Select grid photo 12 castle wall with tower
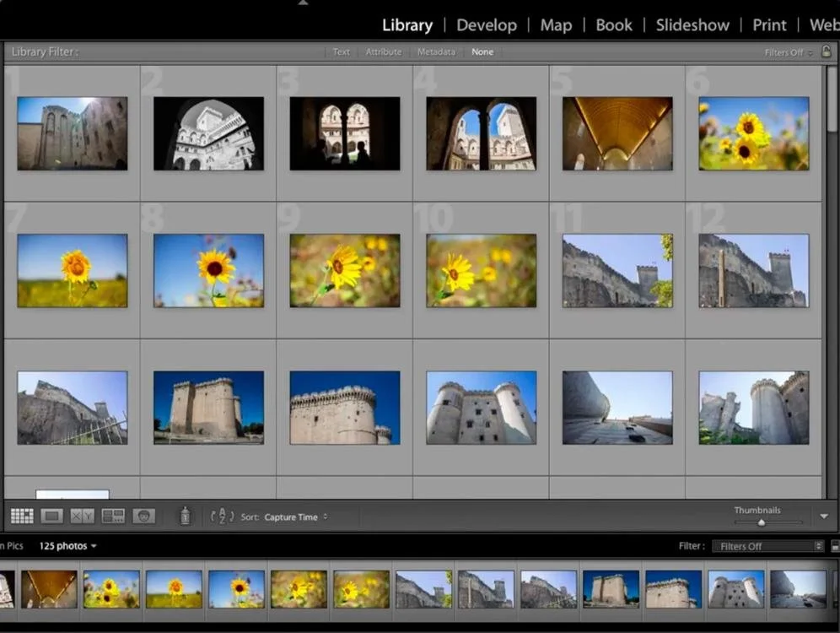 pyautogui.click(x=754, y=271)
